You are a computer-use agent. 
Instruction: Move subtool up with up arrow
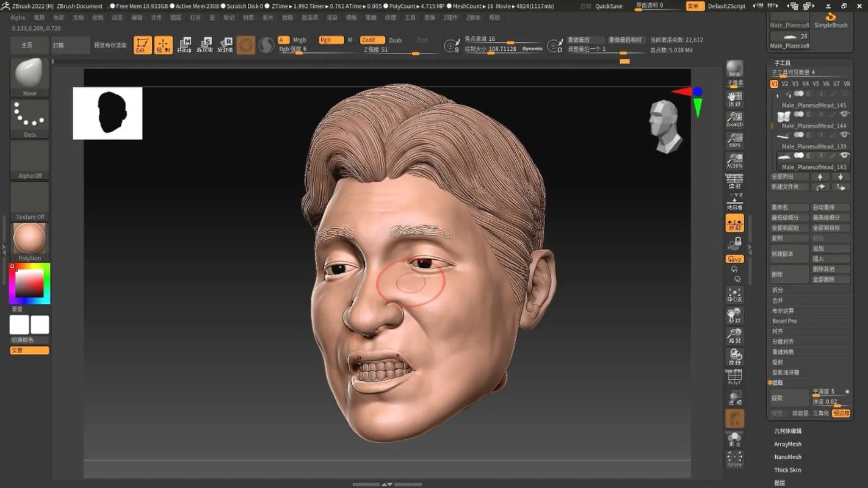coord(820,177)
